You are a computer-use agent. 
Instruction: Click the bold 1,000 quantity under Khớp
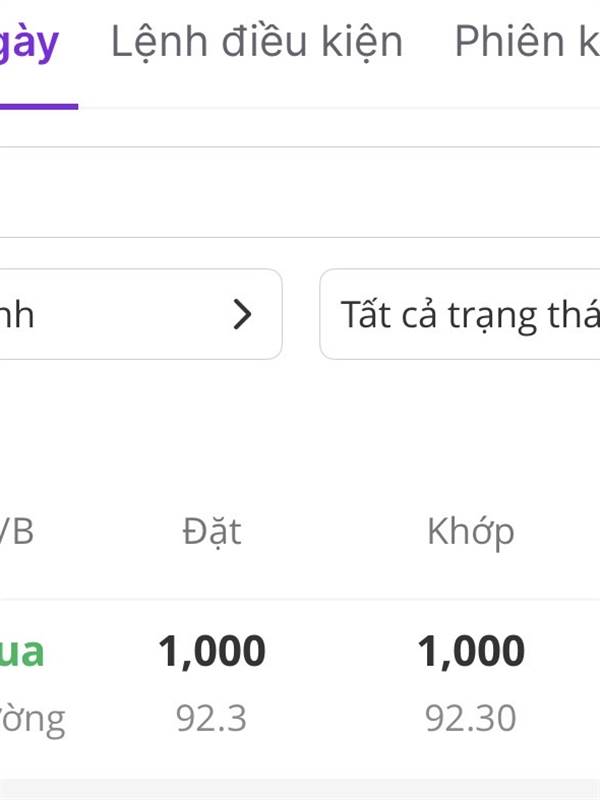(x=471, y=652)
